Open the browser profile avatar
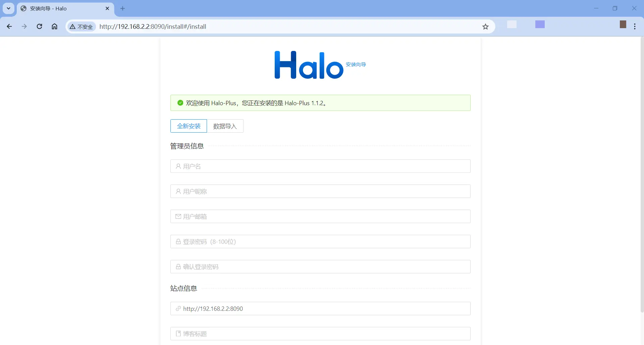The image size is (644, 345). (623, 24)
